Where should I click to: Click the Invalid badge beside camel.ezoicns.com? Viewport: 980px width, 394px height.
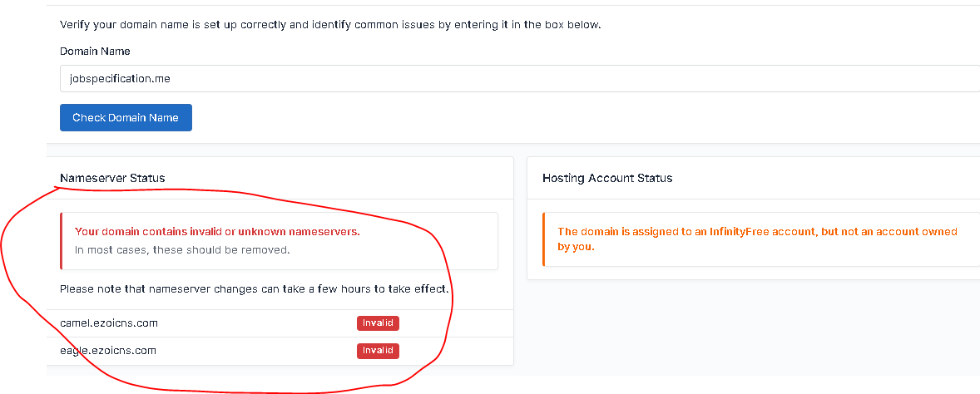379,323
